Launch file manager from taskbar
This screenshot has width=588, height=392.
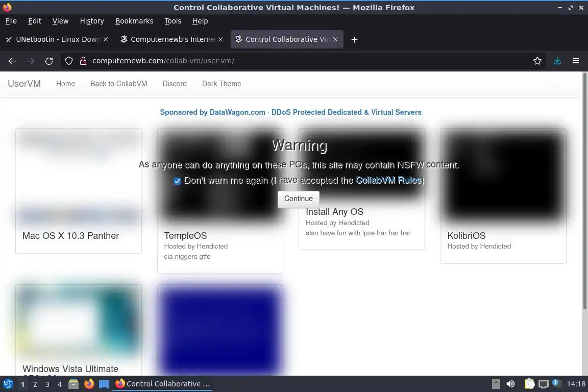pos(73,384)
